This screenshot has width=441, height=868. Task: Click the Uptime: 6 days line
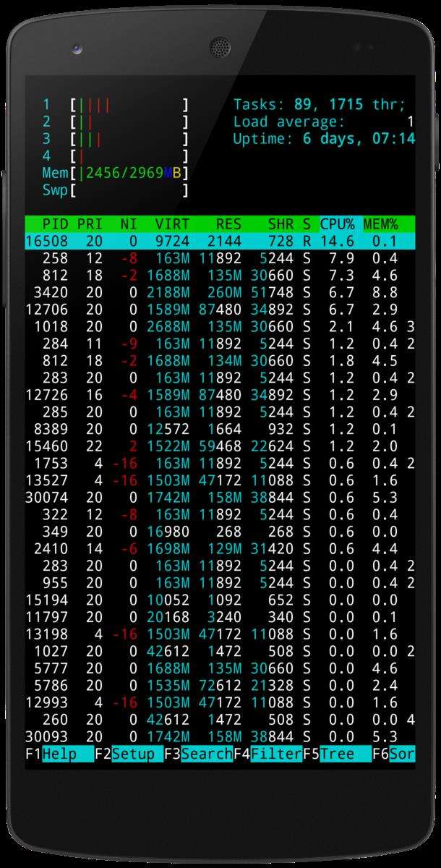(x=324, y=139)
